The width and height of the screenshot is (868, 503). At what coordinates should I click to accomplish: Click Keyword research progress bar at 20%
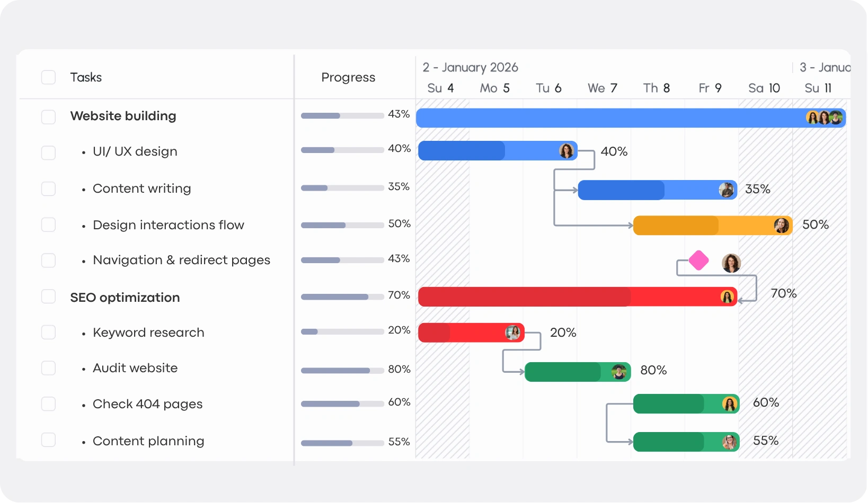tap(342, 332)
